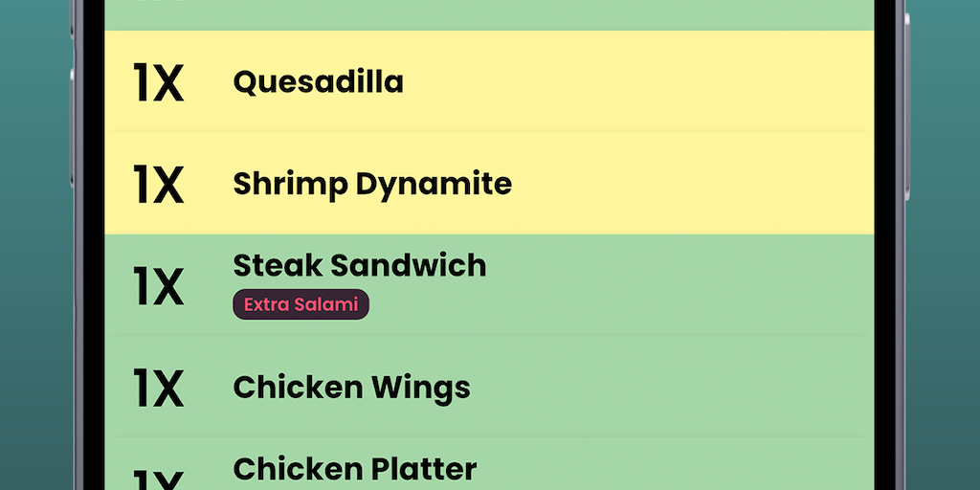This screenshot has height=490, width=980.
Task: Select the Quesadilla order item
Action: pos(318,82)
